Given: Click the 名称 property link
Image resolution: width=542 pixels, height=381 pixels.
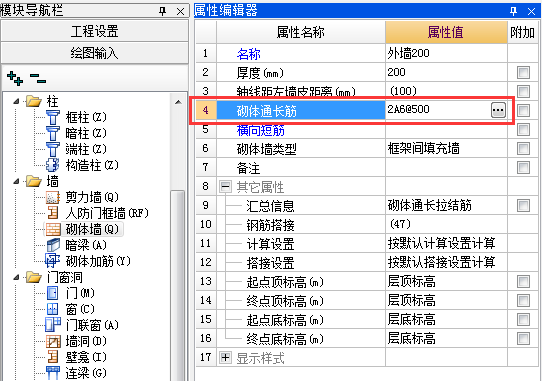Looking at the screenshot, I should (x=249, y=54).
